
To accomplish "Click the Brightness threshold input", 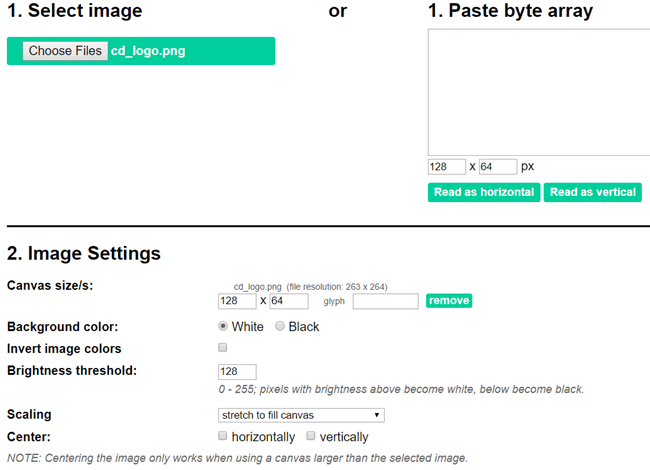I will (x=237, y=372).
